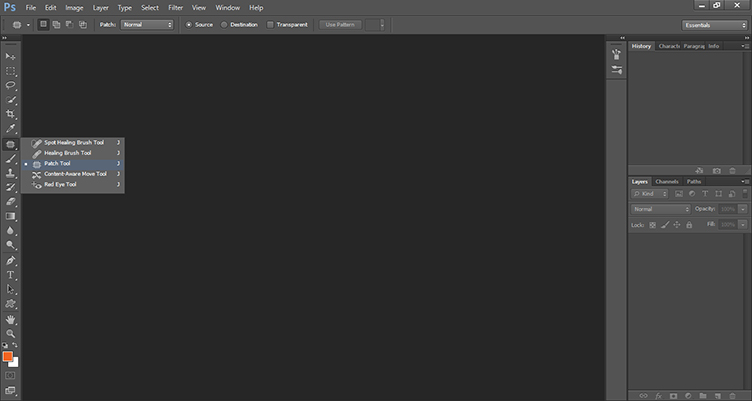Select the Lasso tool in the toolbar
The width and height of the screenshot is (752, 401).
[x=11, y=86]
